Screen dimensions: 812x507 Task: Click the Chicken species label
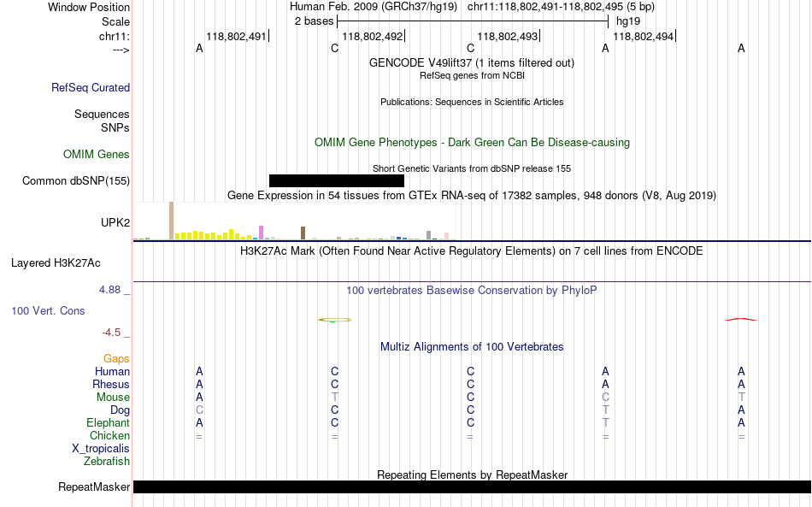109,435
